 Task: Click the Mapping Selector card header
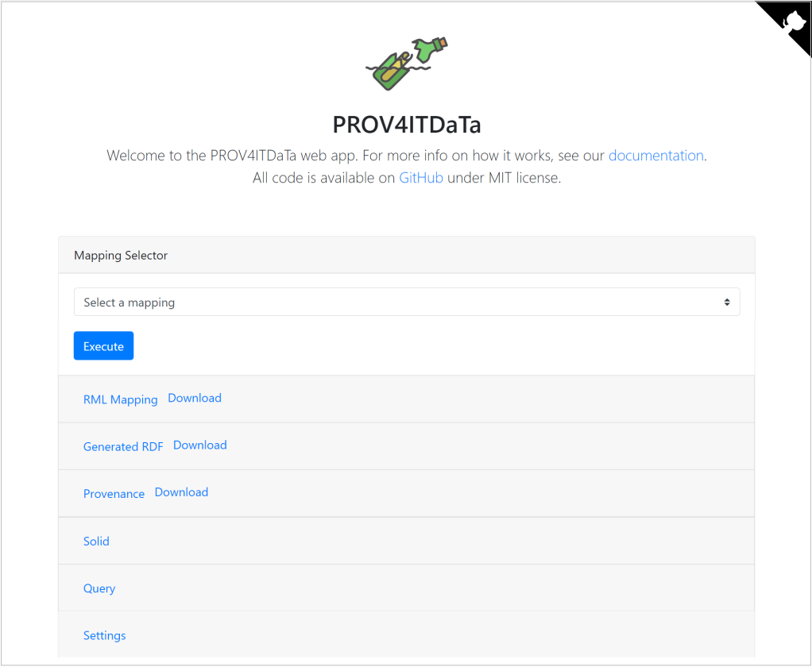407,255
